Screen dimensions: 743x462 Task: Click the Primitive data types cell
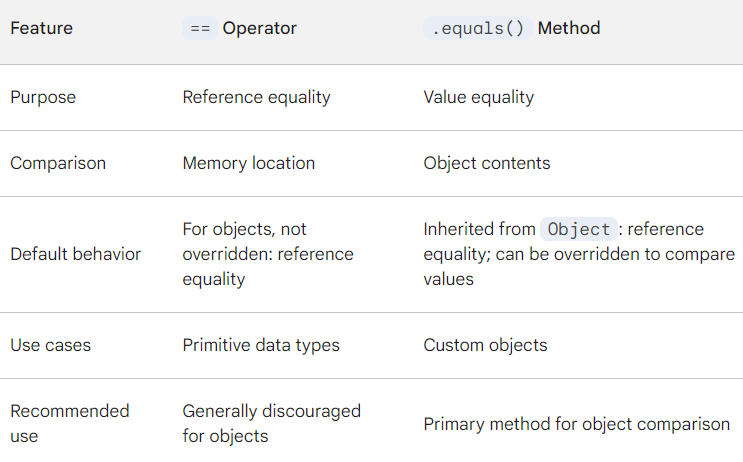pyautogui.click(x=261, y=345)
